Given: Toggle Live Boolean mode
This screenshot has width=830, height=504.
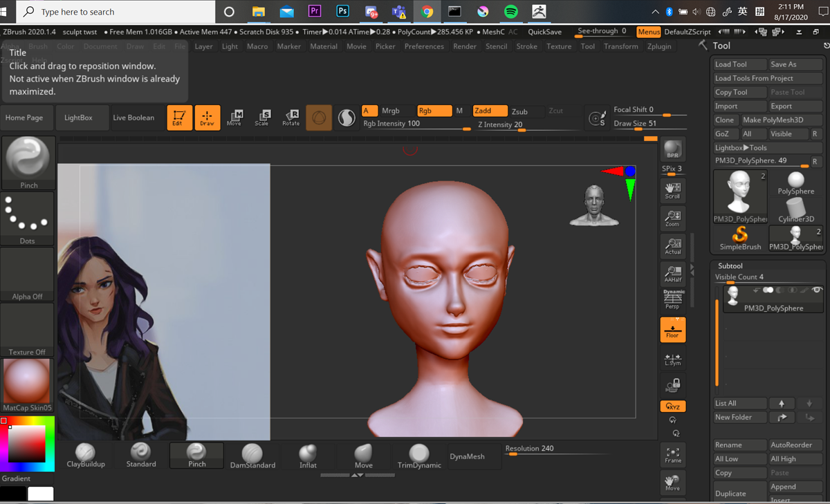Looking at the screenshot, I should coord(133,118).
